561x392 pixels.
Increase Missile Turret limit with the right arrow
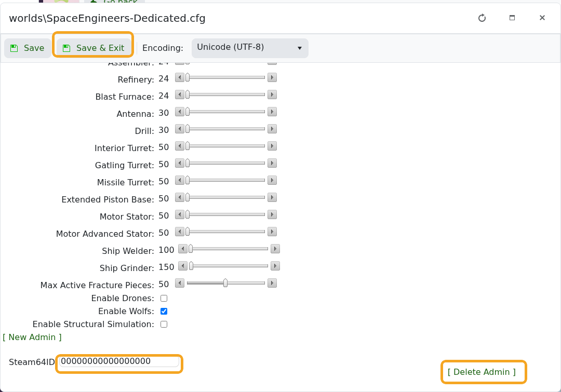272,180
